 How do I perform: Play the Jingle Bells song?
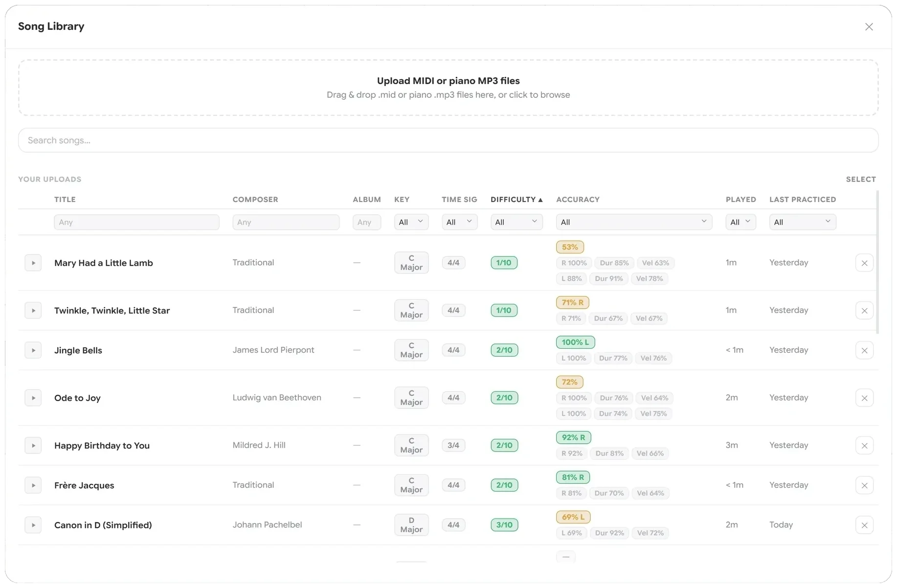click(x=33, y=350)
